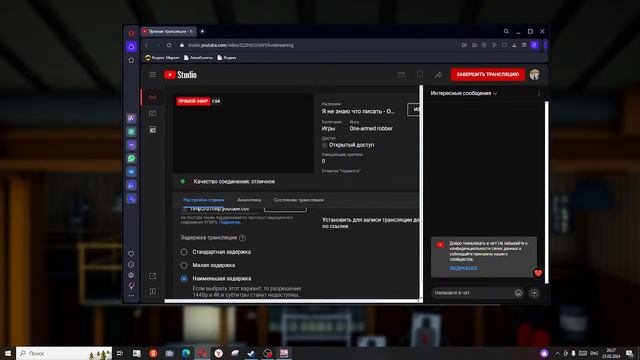Click the dollar Super Chat icon beside emoji
This screenshot has width=640, height=360.
click(534, 293)
